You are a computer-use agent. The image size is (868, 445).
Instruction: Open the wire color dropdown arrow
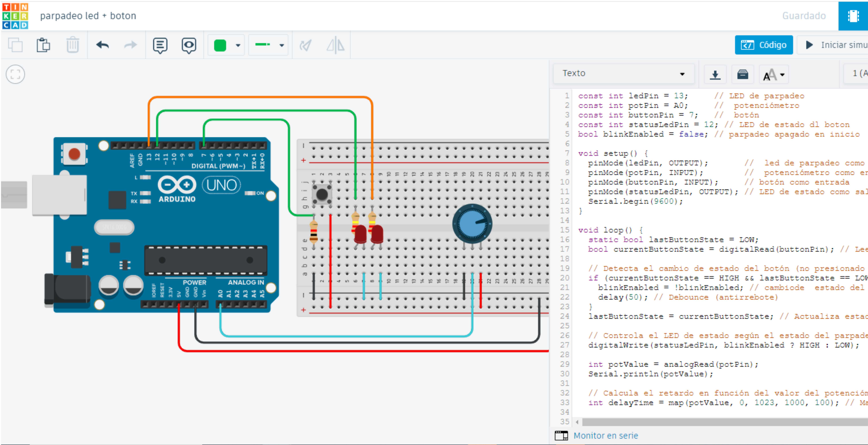[x=238, y=45]
